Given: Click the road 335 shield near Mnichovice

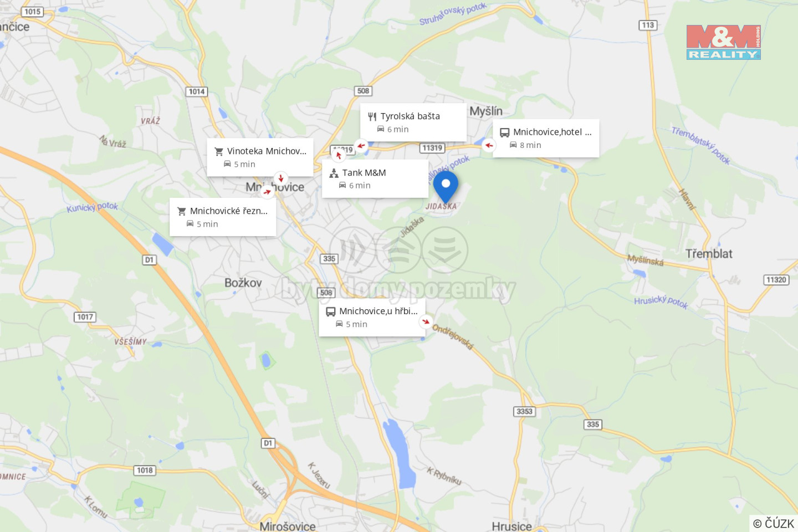Looking at the screenshot, I should (329, 259).
